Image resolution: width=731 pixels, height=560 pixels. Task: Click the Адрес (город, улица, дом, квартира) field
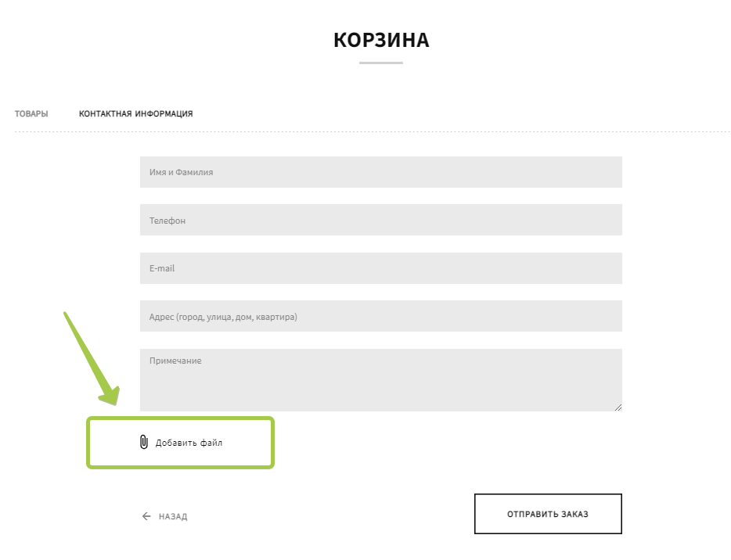tap(380, 316)
